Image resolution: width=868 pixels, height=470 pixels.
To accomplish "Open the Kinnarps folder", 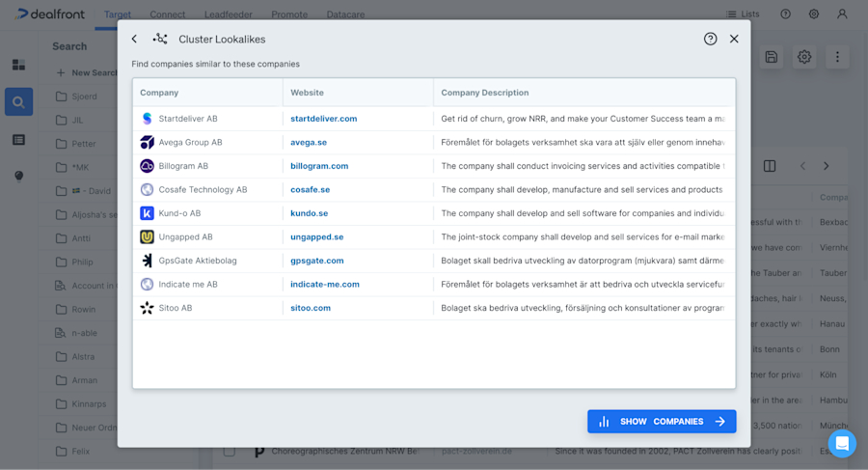I will [81, 404].
